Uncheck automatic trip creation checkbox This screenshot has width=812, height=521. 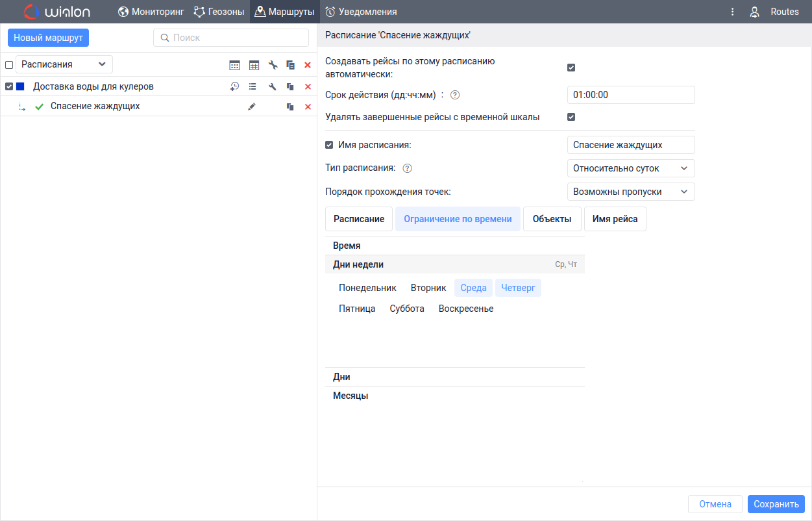(x=571, y=68)
